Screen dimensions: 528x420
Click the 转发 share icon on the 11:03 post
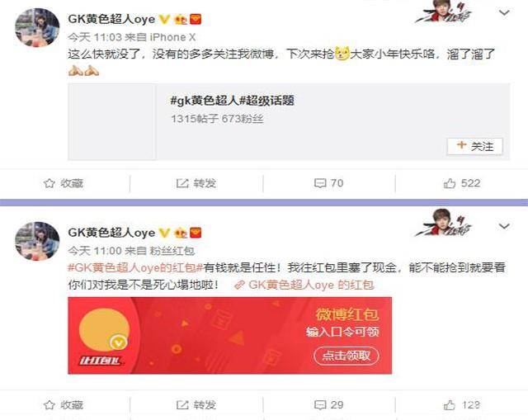click(x=182, y=183)
